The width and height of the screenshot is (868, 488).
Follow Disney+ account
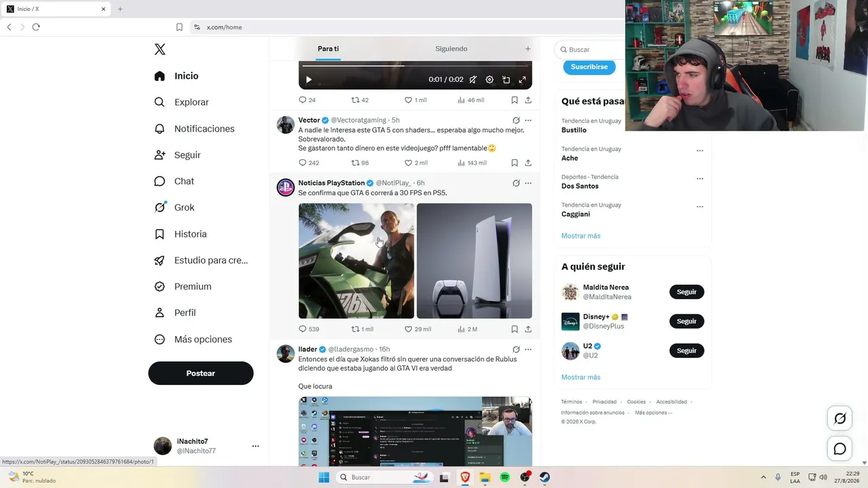(x=687, y=321)
